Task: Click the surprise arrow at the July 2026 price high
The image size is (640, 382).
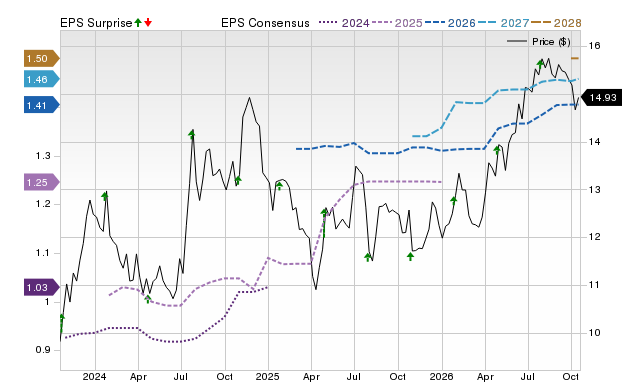Action: pos(541,63)
